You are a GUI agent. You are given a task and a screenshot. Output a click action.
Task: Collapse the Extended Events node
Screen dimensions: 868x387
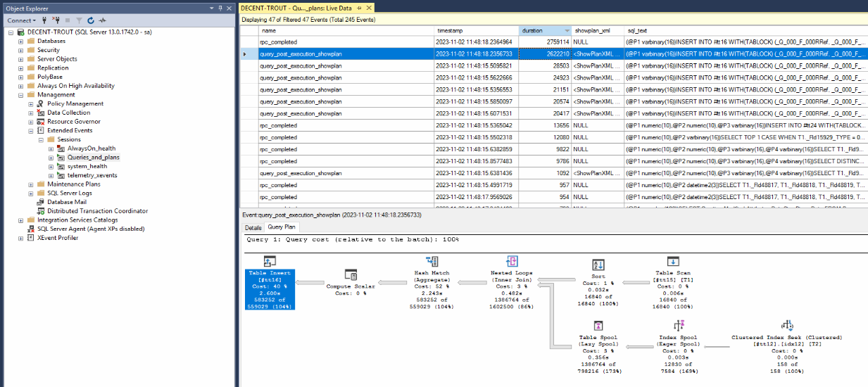click(x=30, y=130)
